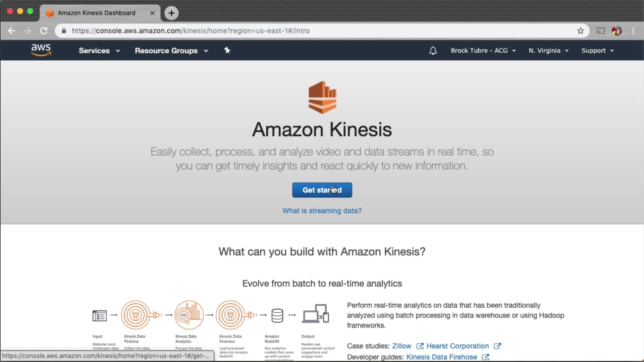Image resolution: width=644 pixels, height=362 pixels.
Task: Click the AWS logo home icon
Action: click(41, 50)
